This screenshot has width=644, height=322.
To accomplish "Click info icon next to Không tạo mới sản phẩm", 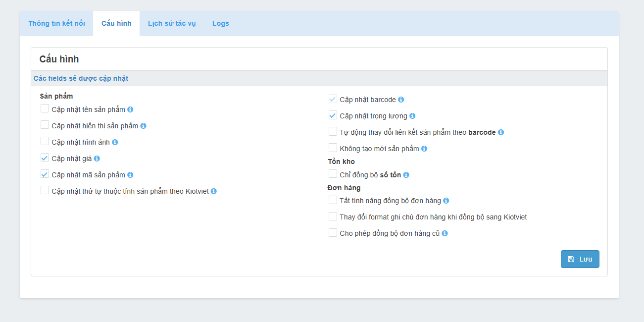I will 424,149.
